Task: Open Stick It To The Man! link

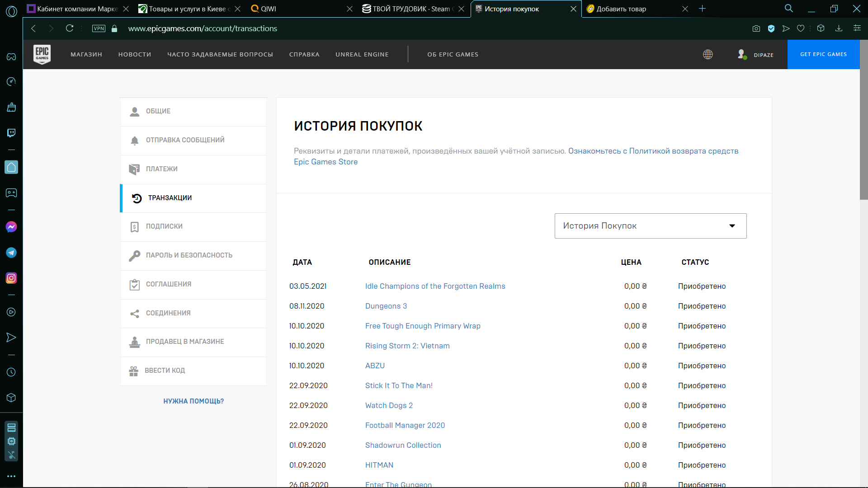Action: [x=399, y=385]
